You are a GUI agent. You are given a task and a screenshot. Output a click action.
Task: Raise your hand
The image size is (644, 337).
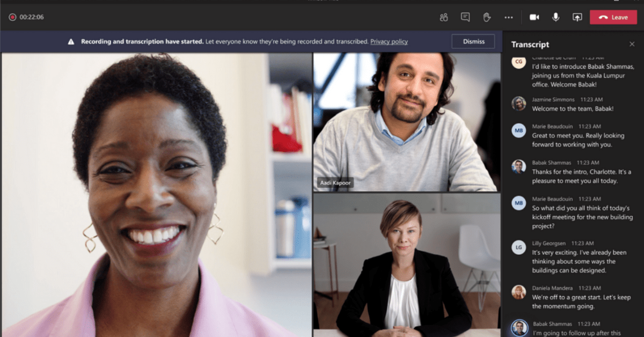coord(486,17)
